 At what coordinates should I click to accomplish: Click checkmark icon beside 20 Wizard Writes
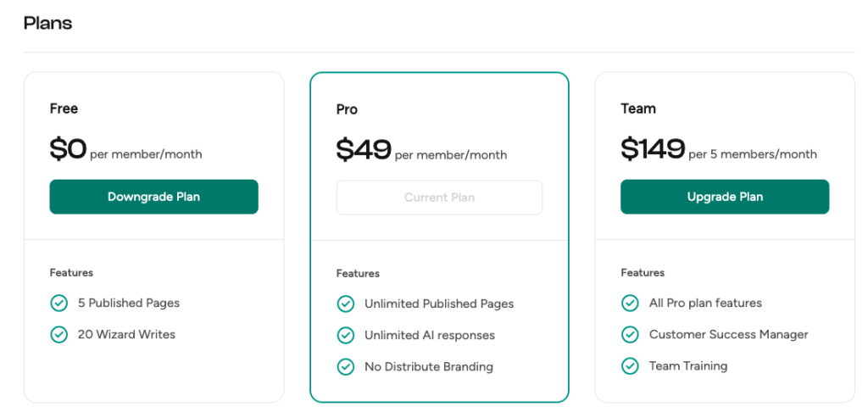click(x=59, y=334)
